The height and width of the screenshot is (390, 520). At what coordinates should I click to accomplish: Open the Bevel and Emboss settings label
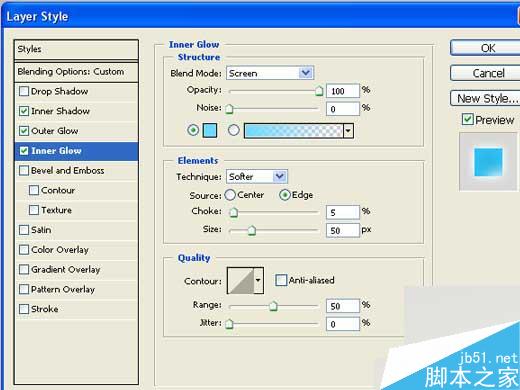(x=68, y=171)
